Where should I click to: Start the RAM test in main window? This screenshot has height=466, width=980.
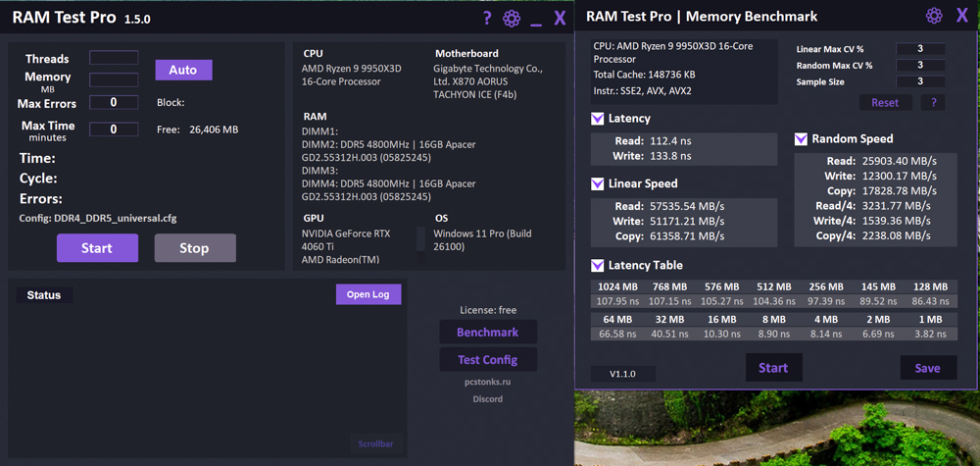click(x=97, y=247)
